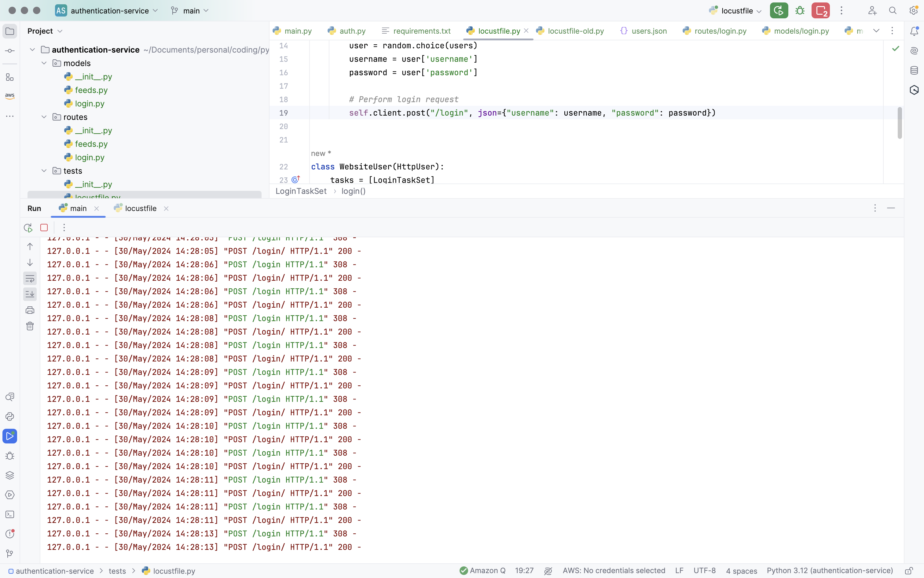Viewport: 924px width, 578px height.
Task: Toggle Scroll to End in Run console
Action: click(30, 294)
